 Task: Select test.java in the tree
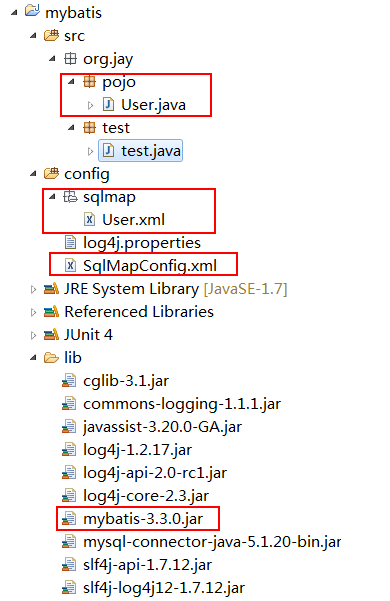click(141, 151)
